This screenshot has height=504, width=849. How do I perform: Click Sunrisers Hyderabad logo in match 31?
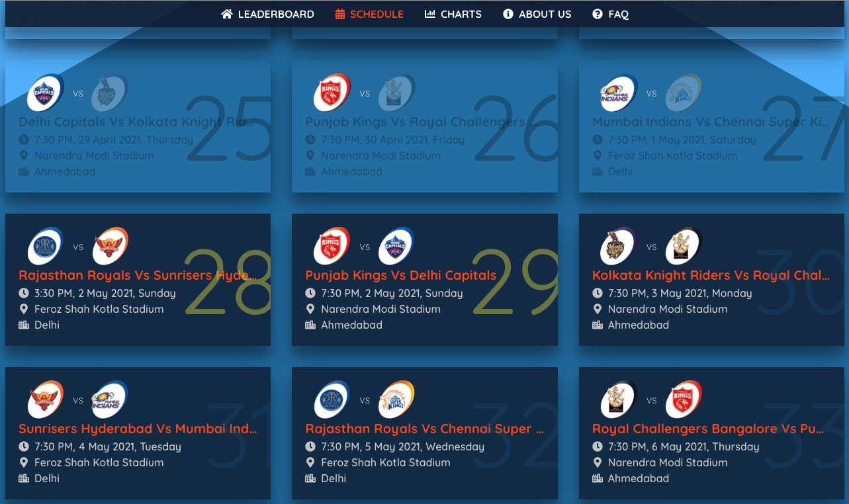pyautogui.click(x=44, y=400)
